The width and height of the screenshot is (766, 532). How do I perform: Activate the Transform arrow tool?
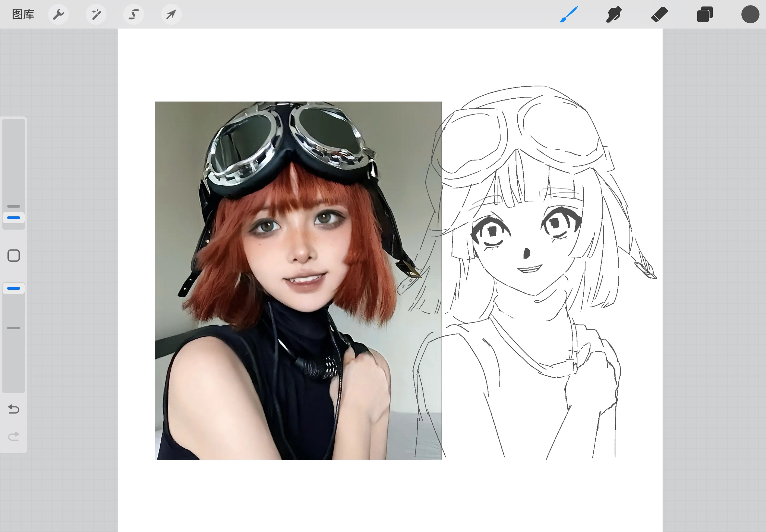tap(171, 14)
